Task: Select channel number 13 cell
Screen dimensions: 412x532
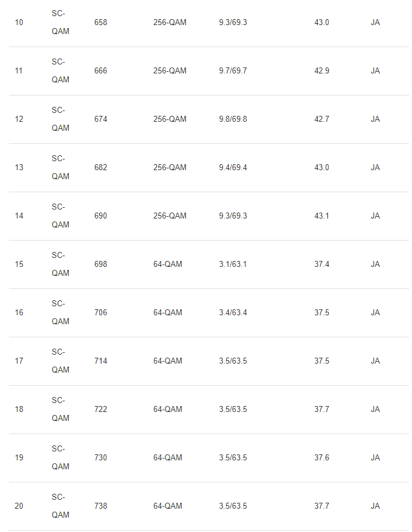Action: point(19,168)
